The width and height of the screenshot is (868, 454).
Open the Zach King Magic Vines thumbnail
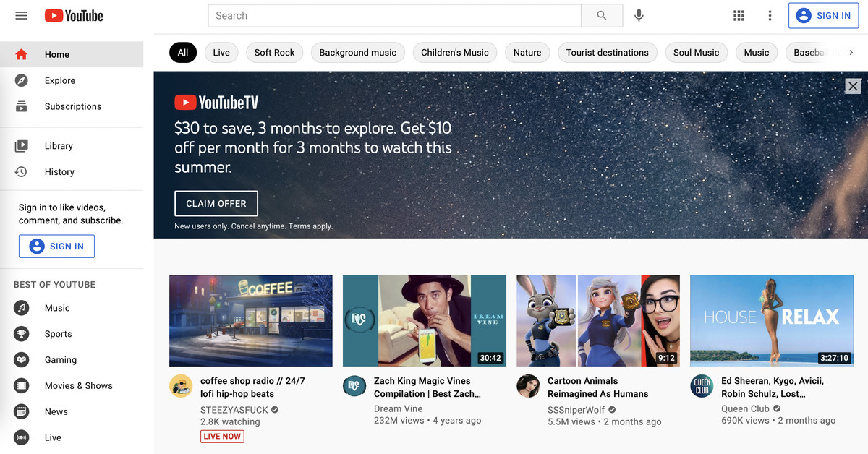(425, 320)
